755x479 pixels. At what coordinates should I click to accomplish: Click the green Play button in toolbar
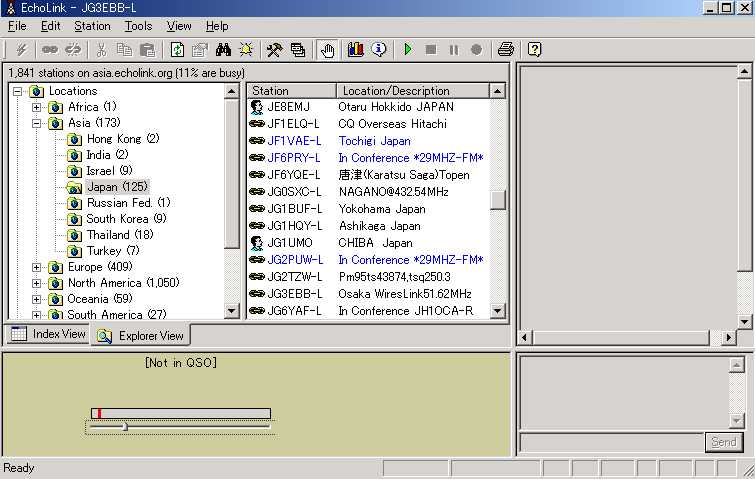click(408, 49)
